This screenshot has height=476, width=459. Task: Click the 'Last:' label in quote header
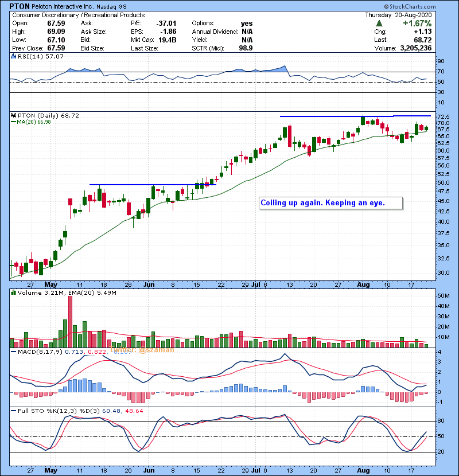click(381, 40)
